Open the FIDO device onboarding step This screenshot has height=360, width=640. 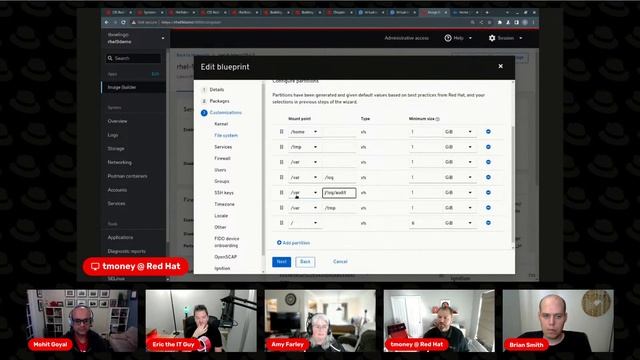(x=227, y=242)
